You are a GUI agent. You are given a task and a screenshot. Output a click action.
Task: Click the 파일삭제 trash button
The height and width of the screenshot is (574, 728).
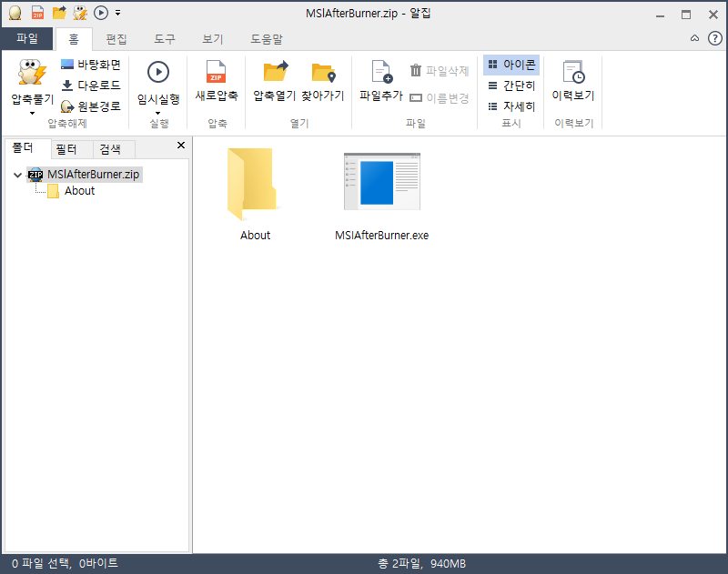(x=440, y=71)
